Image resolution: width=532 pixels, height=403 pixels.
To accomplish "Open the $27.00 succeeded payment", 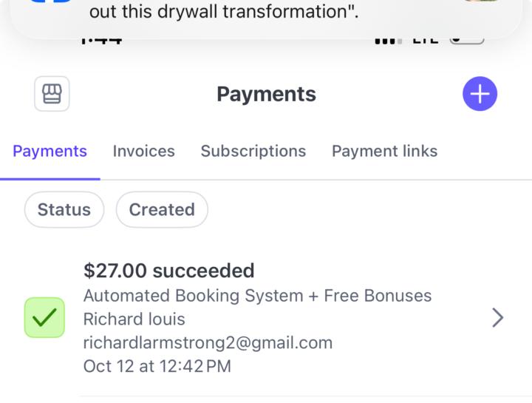I will [169, 271].
